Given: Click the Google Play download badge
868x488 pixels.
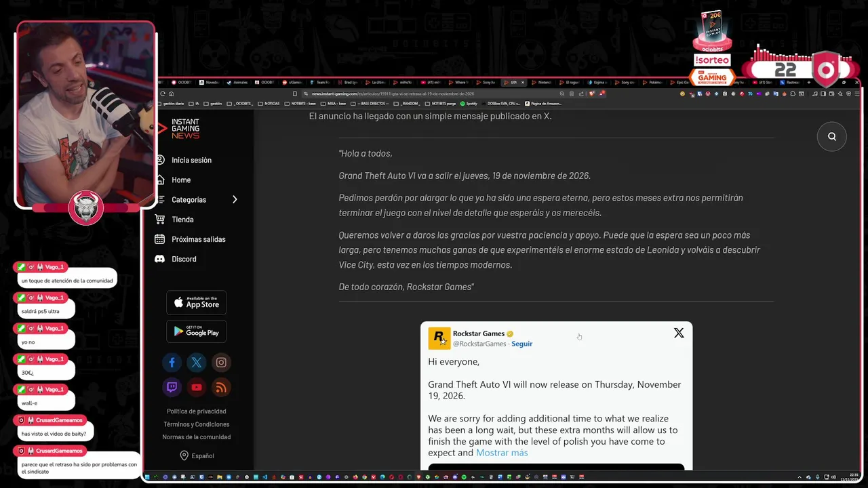Looking at the screenshot, I should coord(196,331).
